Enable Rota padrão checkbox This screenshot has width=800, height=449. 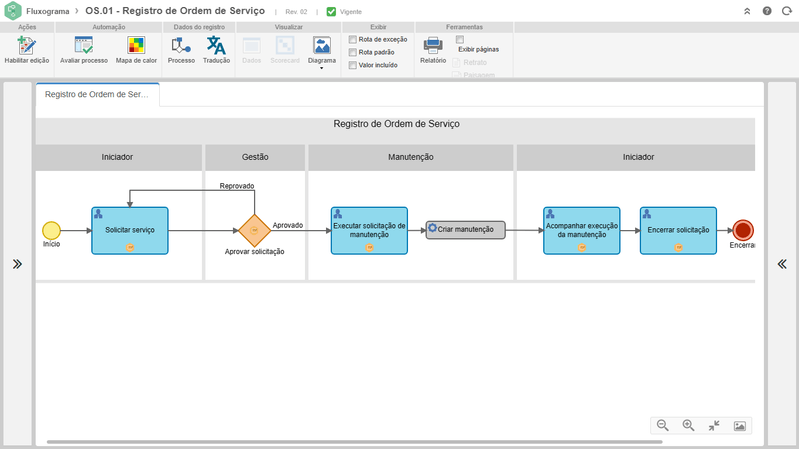(353, 52)
